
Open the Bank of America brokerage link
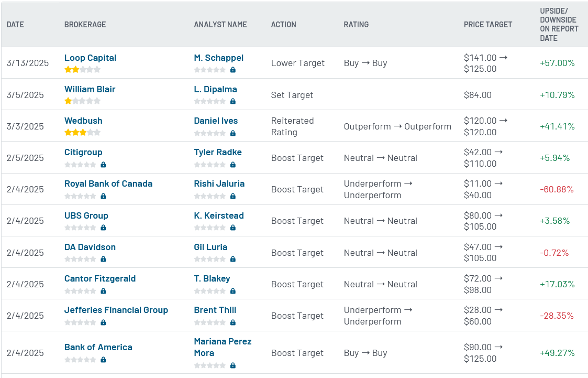98,347
